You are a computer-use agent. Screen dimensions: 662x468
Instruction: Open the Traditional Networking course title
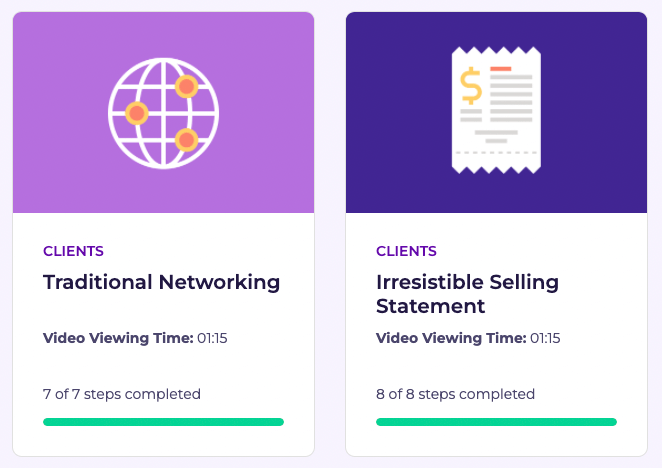coord(162,282)
